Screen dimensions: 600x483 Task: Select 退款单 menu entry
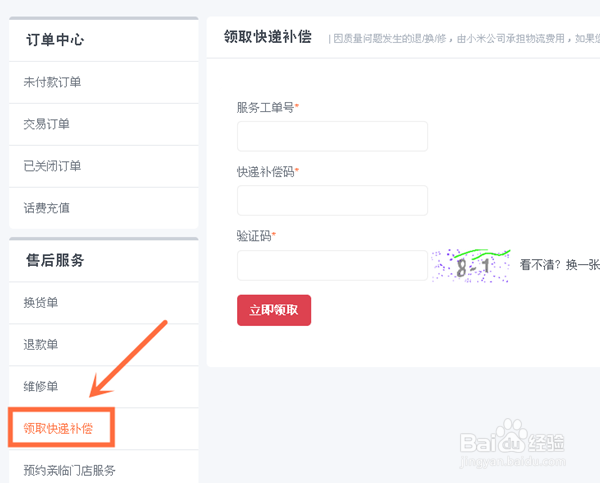41,344
